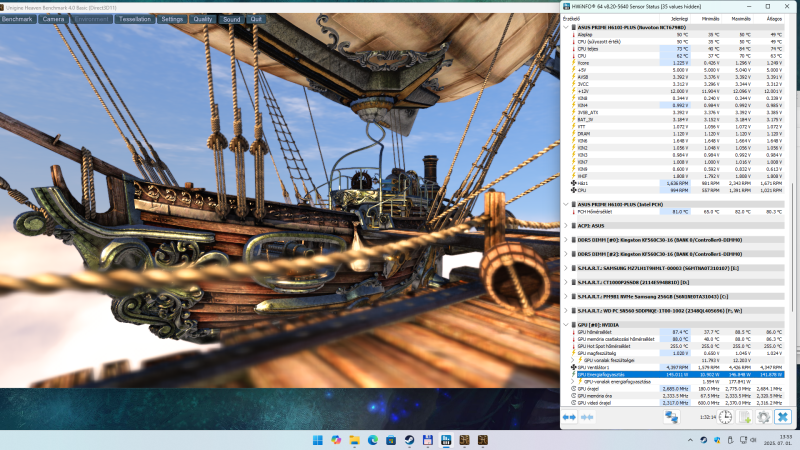
Task: Collapse the ASUS PRIME Intel PCH group
Action: (566, 205)
